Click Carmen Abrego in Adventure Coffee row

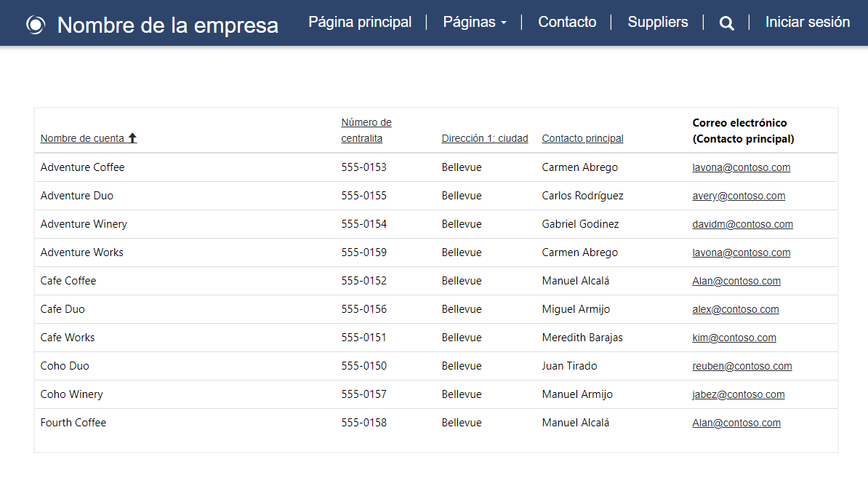click(579, 167)
